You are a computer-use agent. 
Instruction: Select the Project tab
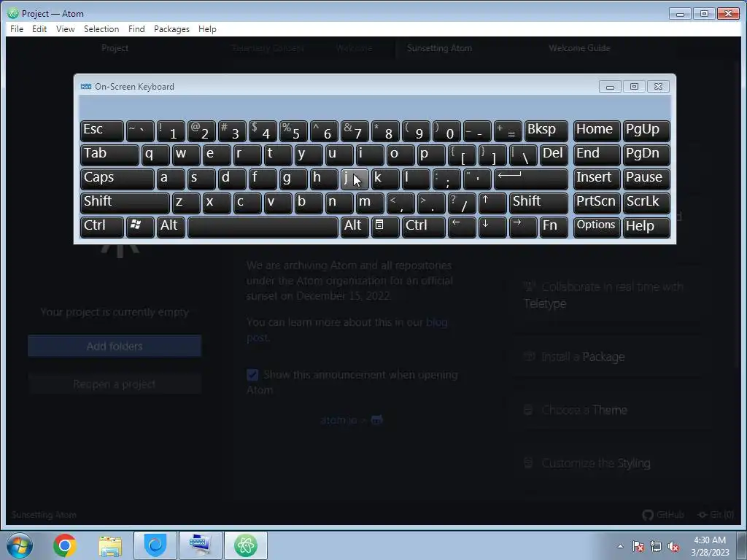(x=115, y=48)
